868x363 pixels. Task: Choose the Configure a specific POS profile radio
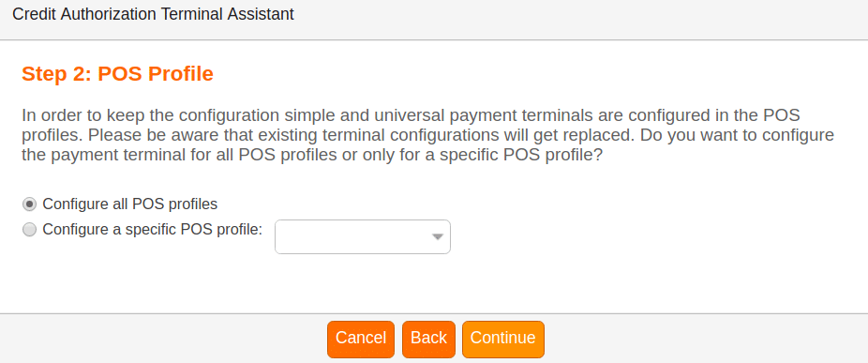[29, 230]
